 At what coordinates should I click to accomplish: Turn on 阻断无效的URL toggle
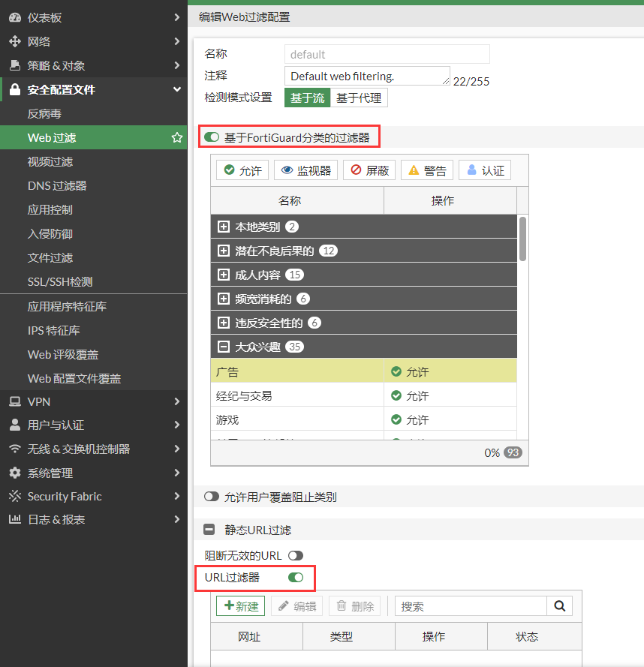(296, 556)
